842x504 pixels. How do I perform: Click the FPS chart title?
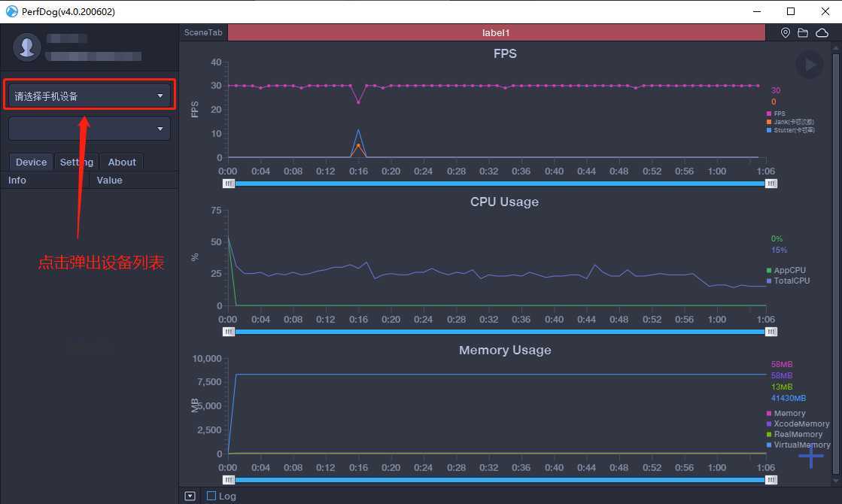coord(505,53)
